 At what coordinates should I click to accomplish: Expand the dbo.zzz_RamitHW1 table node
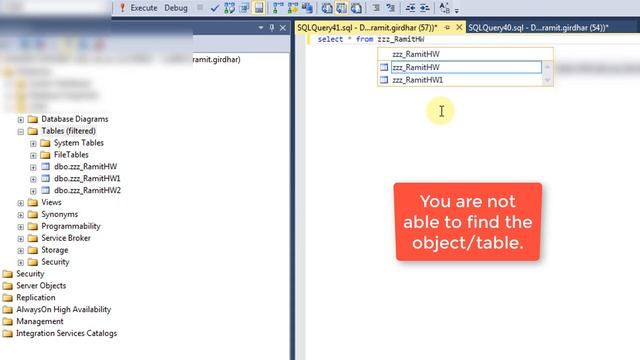[33, 179]
